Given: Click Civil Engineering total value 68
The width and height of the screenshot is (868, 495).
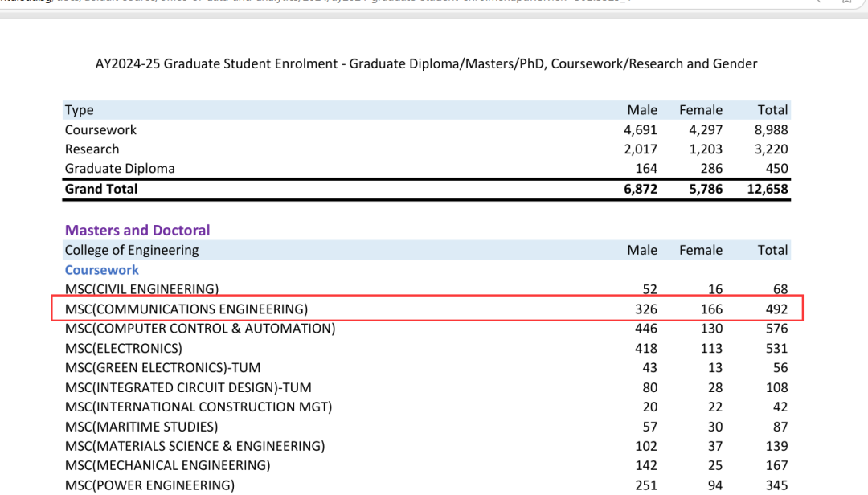Looking at the screenshot, I should click(x=780, y=289).
